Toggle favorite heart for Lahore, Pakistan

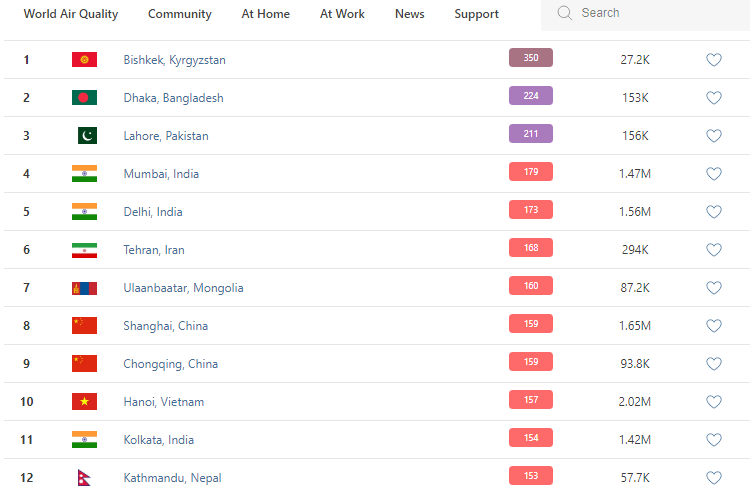(x=714, y=136)
